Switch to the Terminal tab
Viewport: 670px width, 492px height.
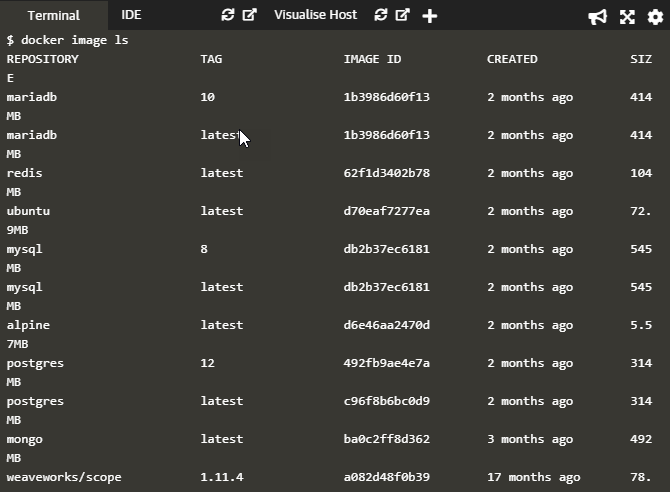pyautogui.click(x=53, y=15)
